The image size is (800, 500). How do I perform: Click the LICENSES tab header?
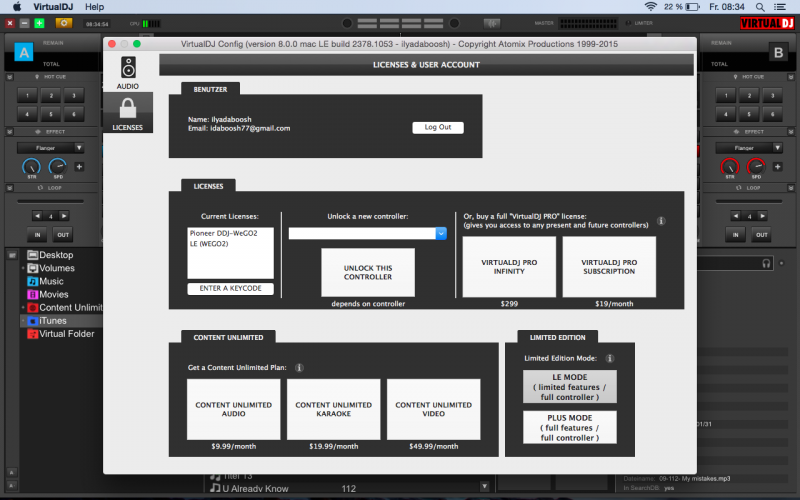click(x=208, y=186)
